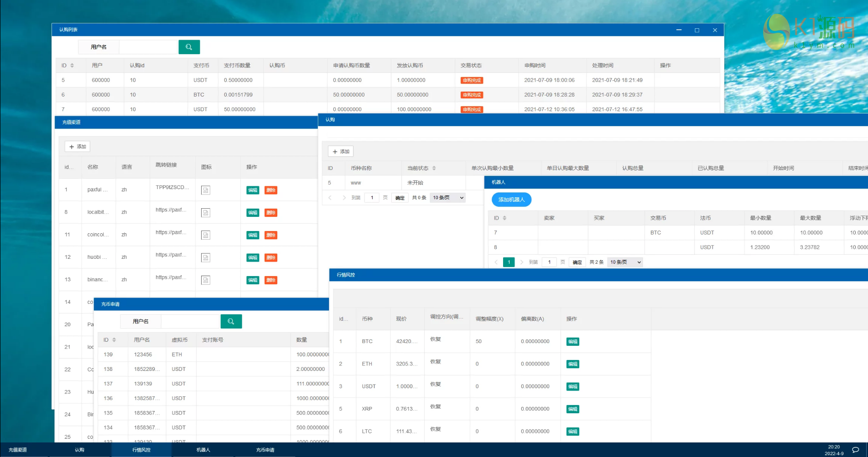
Task: Click 用户名 input field in 认购列表
Action: [x=148, y=47]
